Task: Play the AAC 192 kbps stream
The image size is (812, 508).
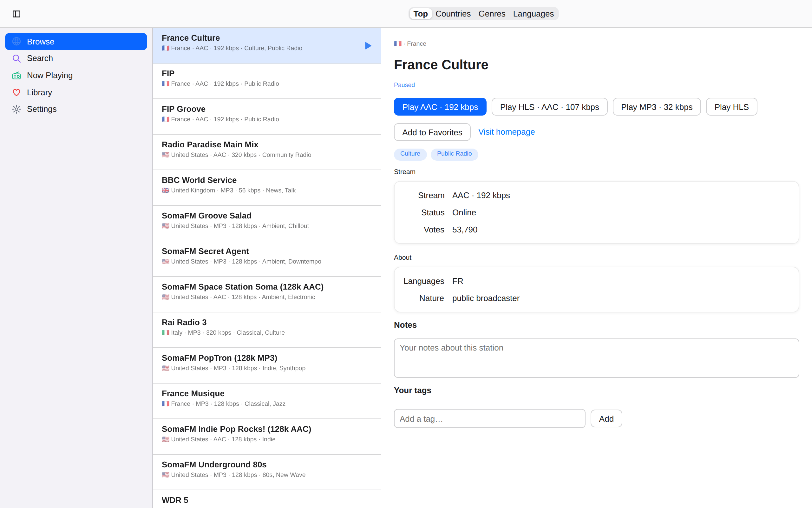Action: pos(440,107)
